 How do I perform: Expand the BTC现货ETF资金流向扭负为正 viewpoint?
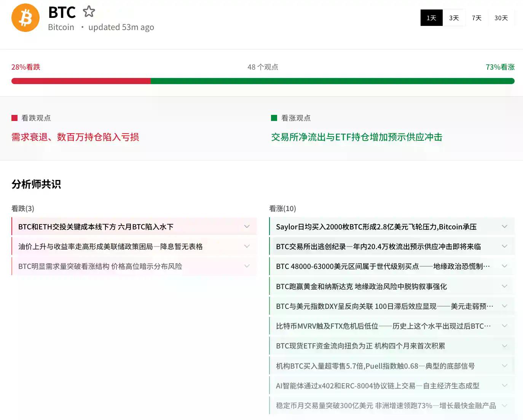[x=504, y=346]
